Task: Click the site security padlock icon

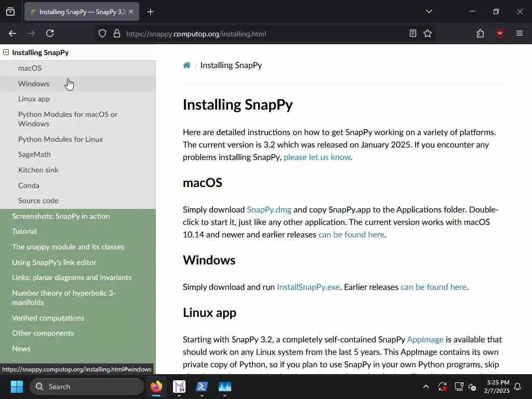Action: pyautogui.click(x=117, y=34)
